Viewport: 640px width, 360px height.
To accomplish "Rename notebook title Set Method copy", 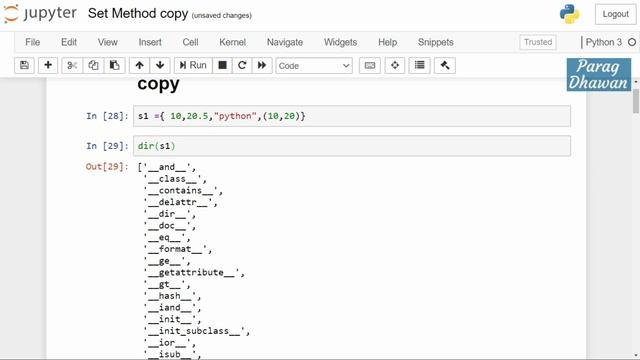I will (x=138, y=13).
